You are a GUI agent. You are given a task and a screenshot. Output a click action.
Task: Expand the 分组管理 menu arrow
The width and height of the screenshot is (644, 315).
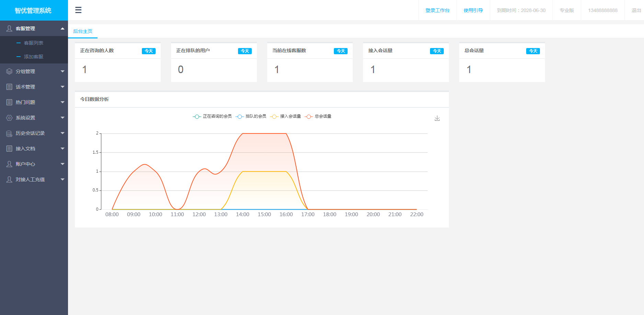tap(63, 71)
